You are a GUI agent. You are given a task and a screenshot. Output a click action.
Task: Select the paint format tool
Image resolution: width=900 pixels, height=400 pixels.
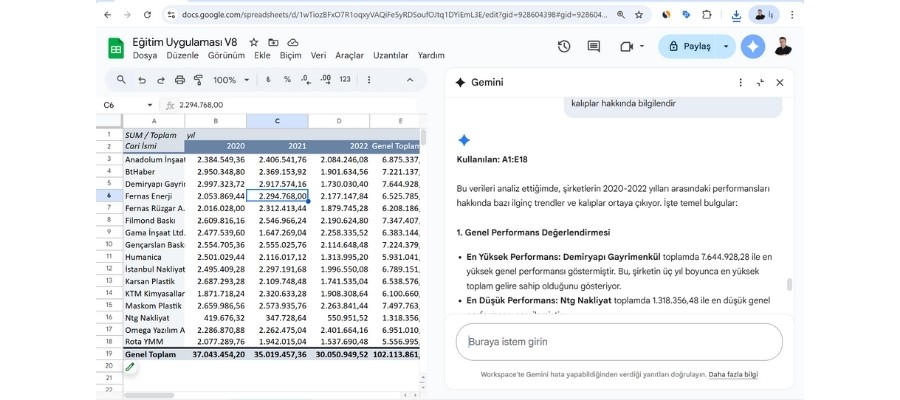[x=198, y=80]
